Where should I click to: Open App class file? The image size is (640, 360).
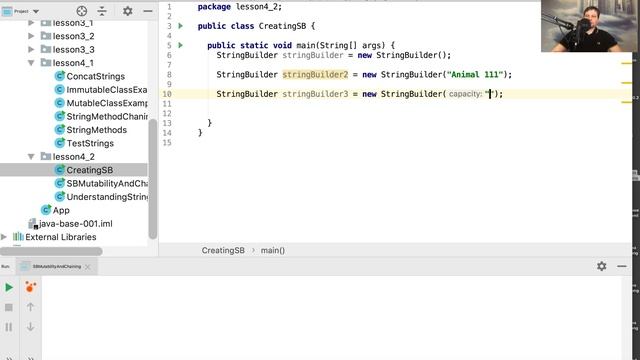pos(61,211)
